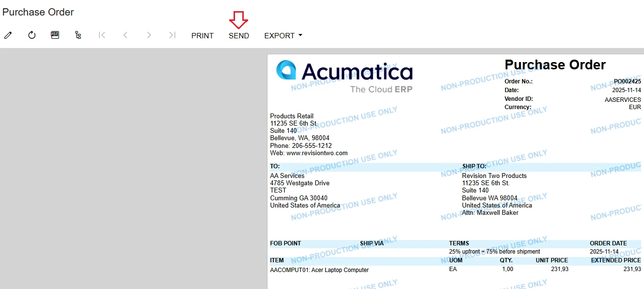
Task: Click the PRINT button
Action: (203, 35)
